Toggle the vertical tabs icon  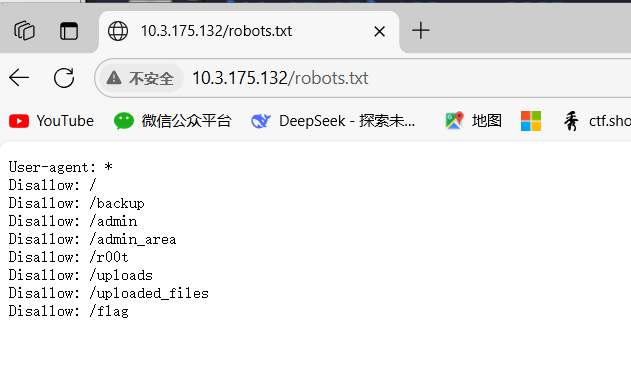[69, 31]
